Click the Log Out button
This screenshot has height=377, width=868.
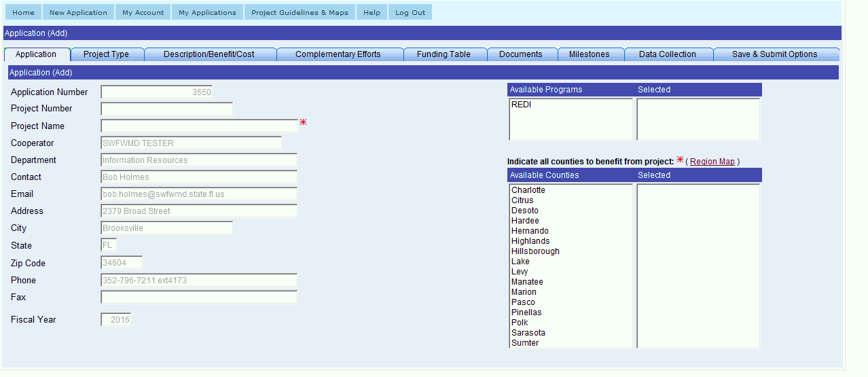click(410, 12)
